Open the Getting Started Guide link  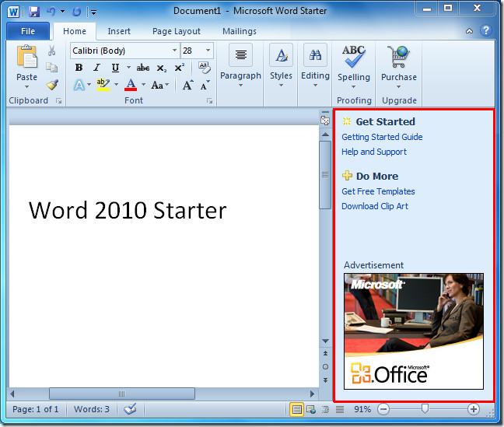[x=382, y=137]
